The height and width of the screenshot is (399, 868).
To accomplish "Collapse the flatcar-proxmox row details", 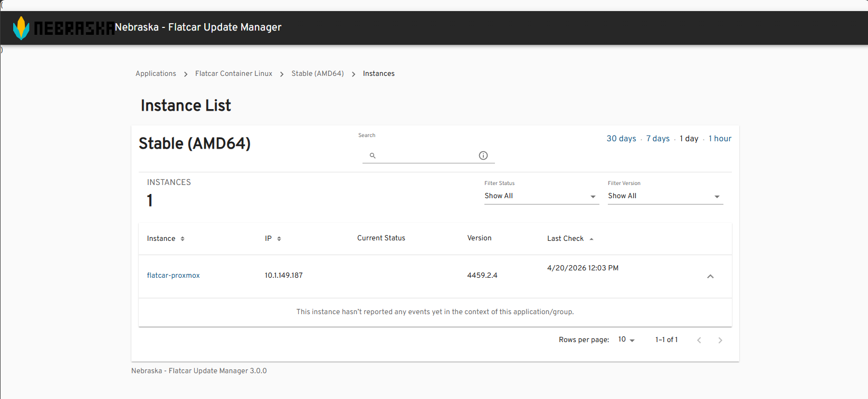I will [710, 276].
